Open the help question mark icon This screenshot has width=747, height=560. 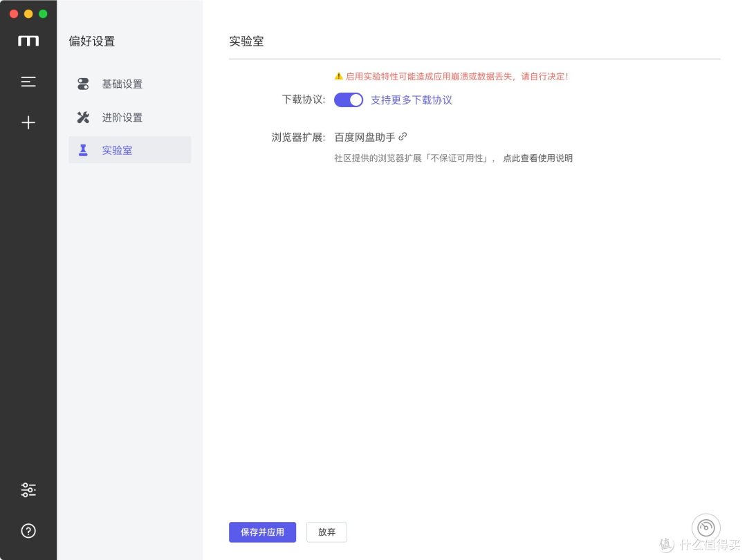[x=28, y=530]
